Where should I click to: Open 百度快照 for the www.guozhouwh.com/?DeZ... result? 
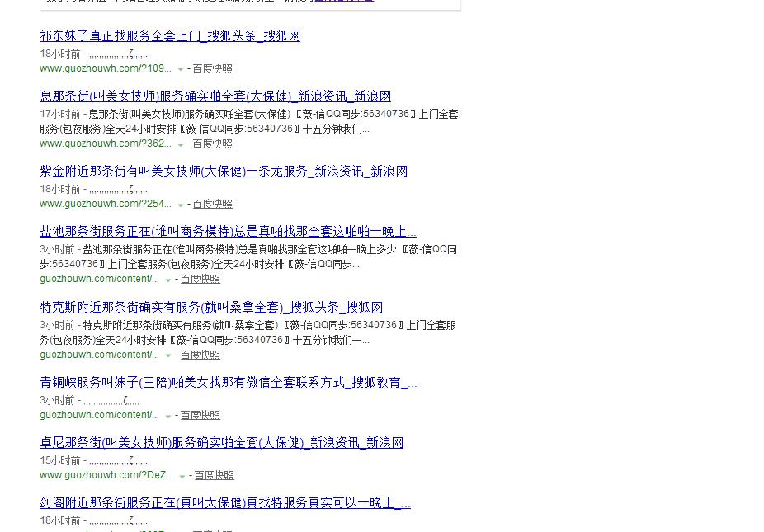[x=214, y=475]
